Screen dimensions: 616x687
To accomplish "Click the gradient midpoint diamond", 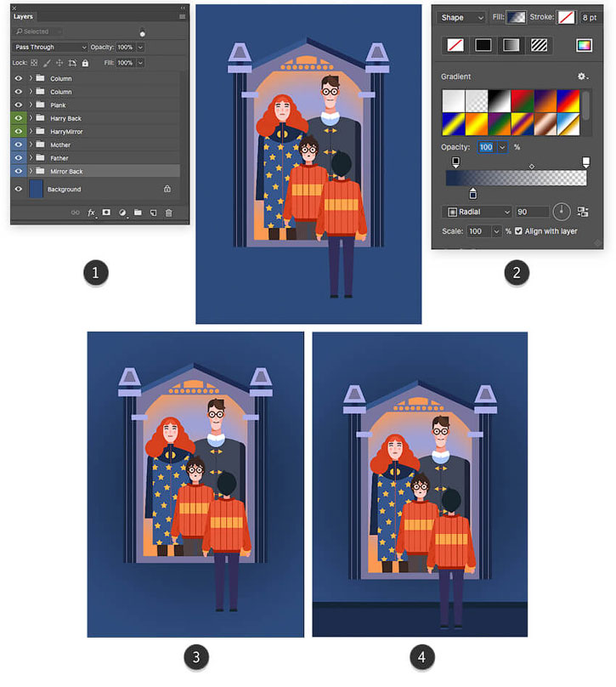I will [x=532, y=167].
